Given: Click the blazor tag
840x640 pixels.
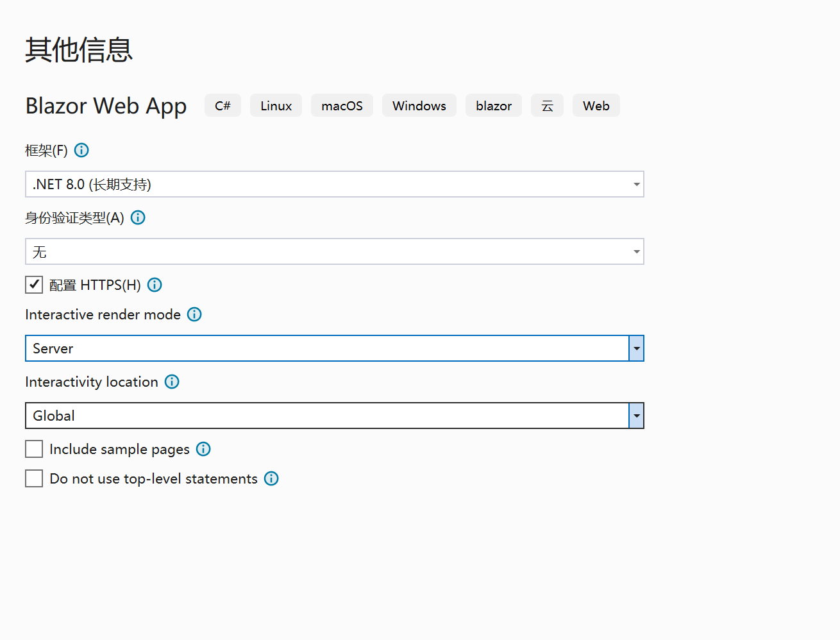Looking at the screenshot, I should 494,106.
